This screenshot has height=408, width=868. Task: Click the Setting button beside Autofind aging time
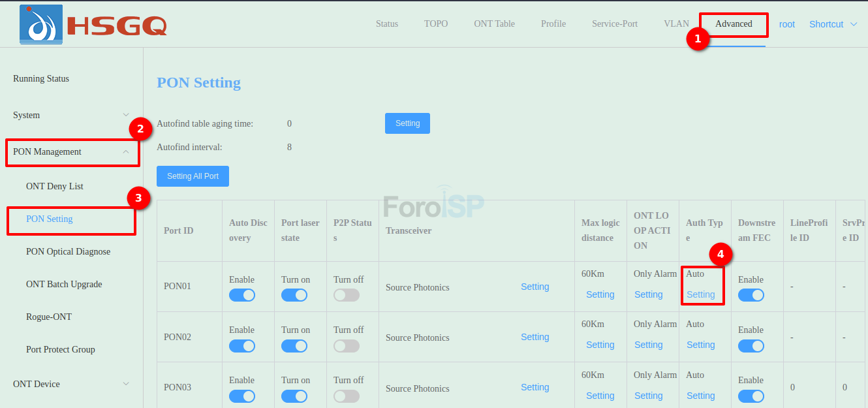pyautogui.click(x=407, y=123)
